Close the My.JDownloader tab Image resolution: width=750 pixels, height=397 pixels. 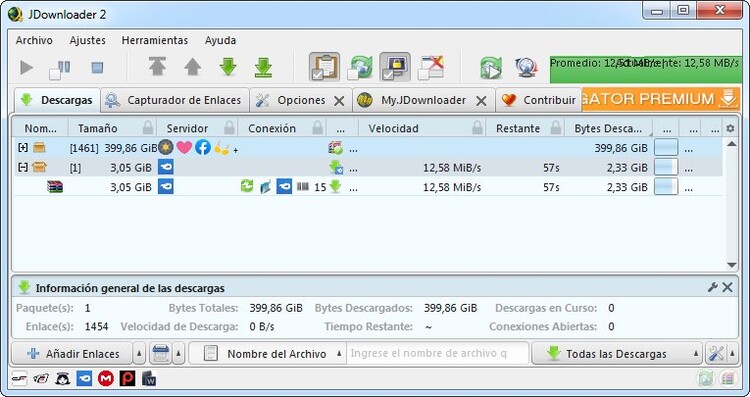tap(482, 101)
